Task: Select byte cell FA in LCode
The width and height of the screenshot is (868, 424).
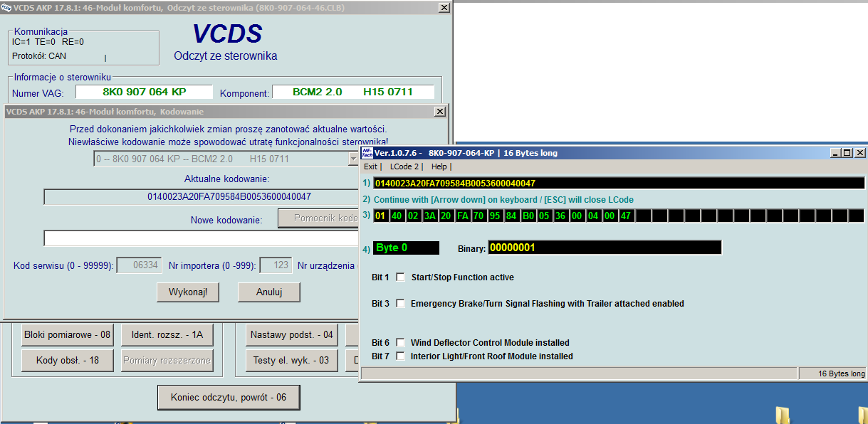Action: 462,216
